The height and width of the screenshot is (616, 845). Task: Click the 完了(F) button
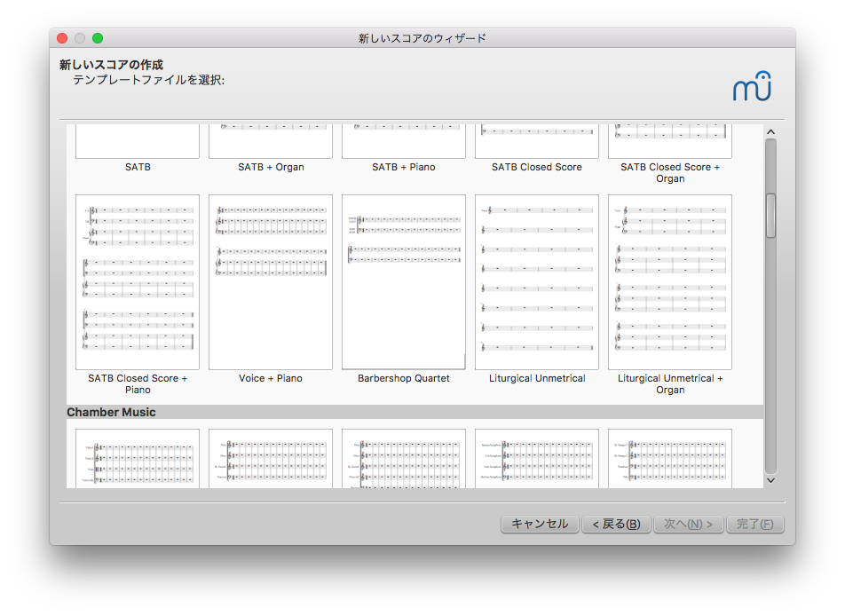(x=755, y=524)
